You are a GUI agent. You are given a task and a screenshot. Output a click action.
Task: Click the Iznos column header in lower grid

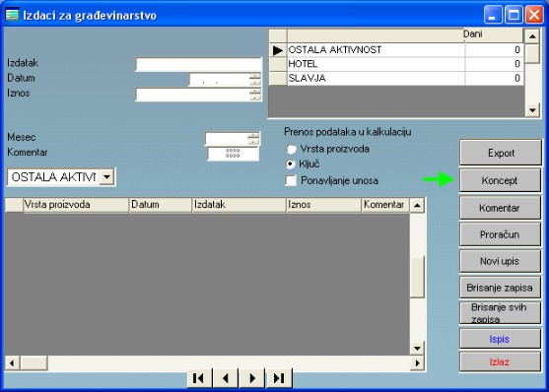pos(323,205)
